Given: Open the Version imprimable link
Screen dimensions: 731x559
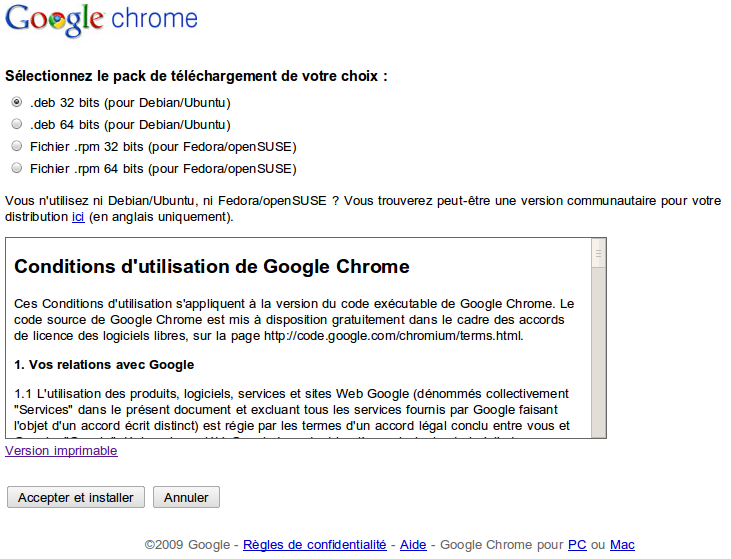Looking at the screenshot, I should pos(61,451).
